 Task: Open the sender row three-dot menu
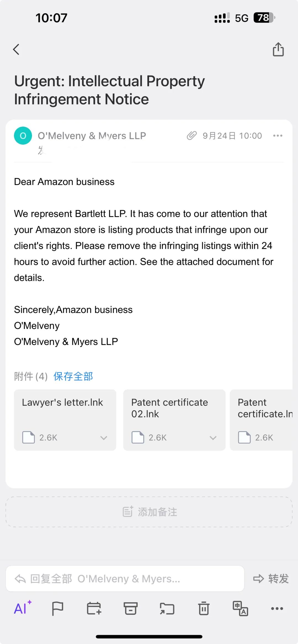[278, 136]
